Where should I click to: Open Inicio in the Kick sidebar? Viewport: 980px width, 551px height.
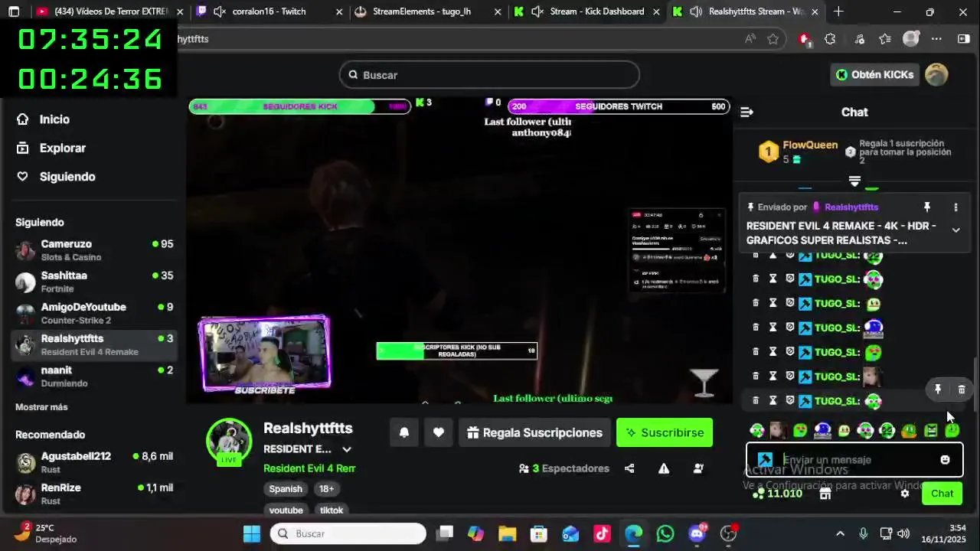click(x=54, y=119)
